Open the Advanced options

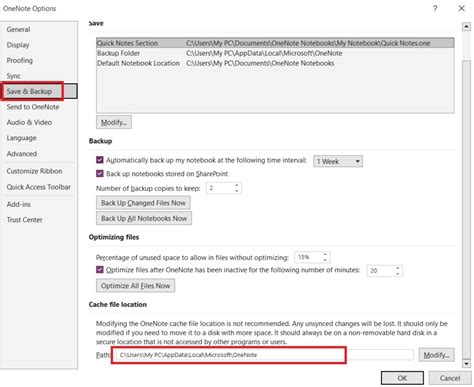point(22,154)
